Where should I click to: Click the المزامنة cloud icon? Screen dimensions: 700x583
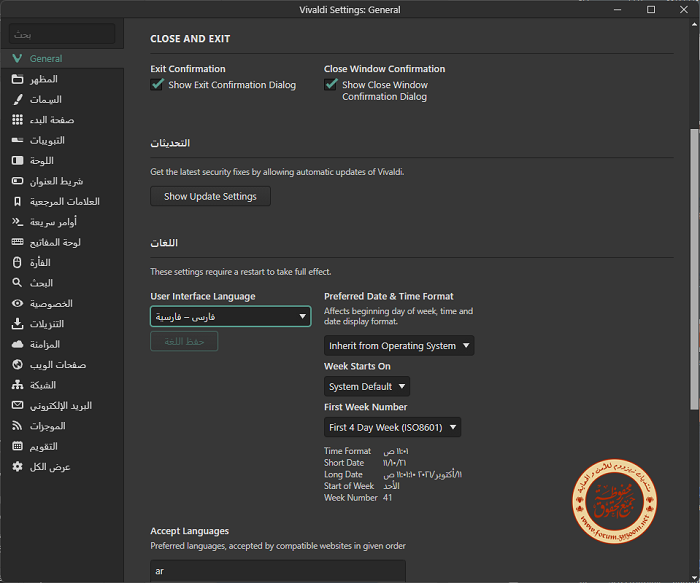point(17,344)
